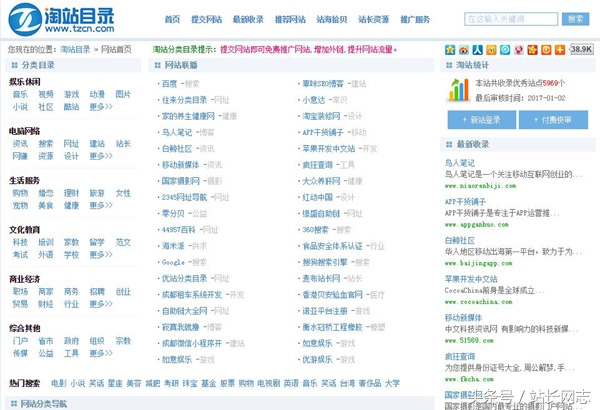This screenshot has height=410, width=600.
Task: Click the bar chart statistics icon
Action: [458, 90]
